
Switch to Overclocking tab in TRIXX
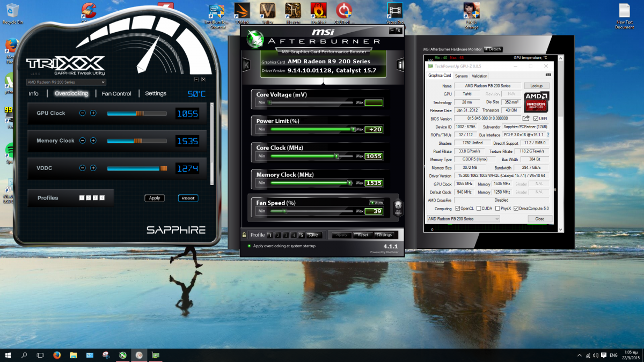(x=71, y=93)
